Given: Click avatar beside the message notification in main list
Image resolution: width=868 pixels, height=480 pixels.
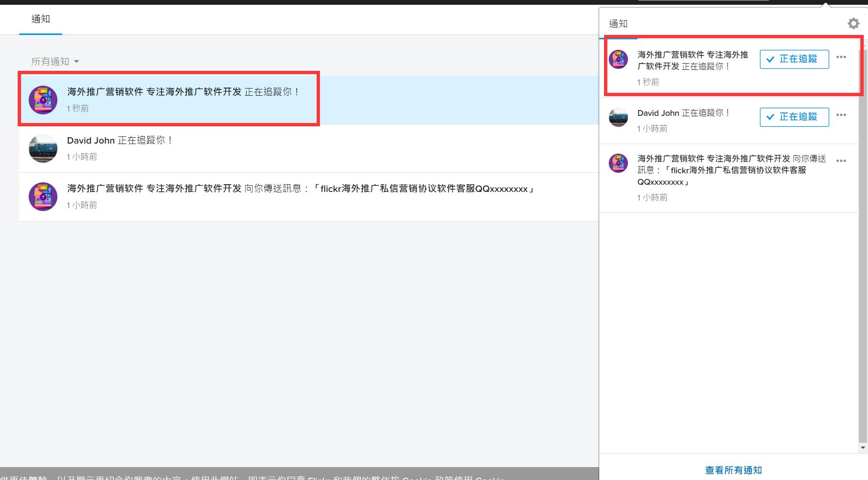Looking at the screenshot, I should pyautogui.click(x=43, y=197).
